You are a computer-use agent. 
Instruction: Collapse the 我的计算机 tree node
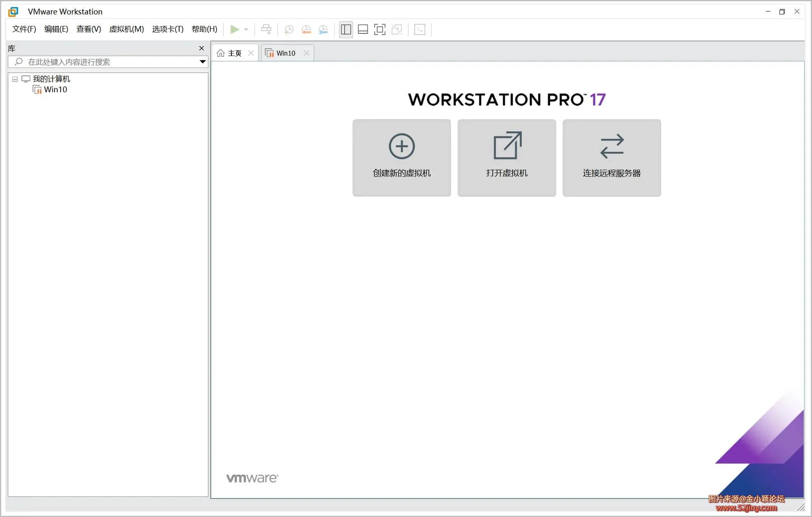click(15, 79)
